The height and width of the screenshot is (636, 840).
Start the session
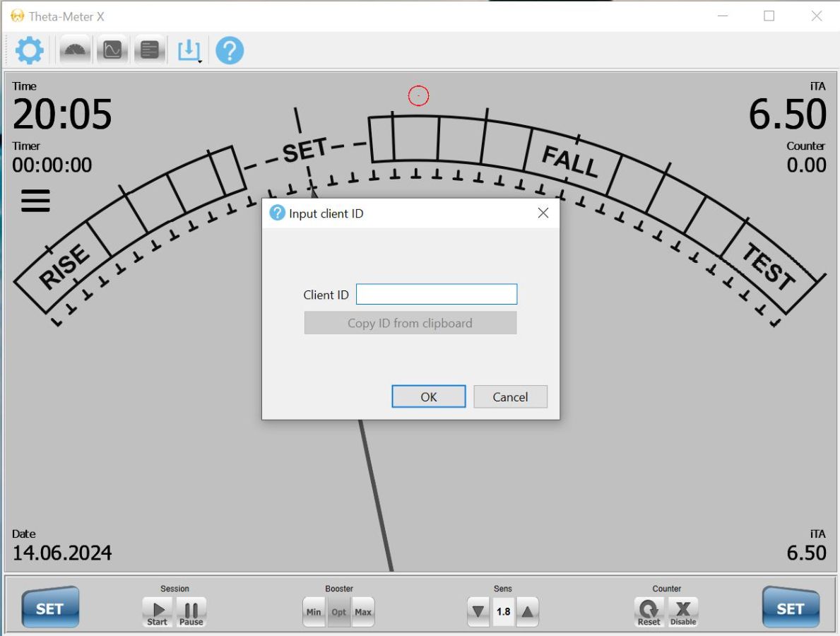coord(158,613)
